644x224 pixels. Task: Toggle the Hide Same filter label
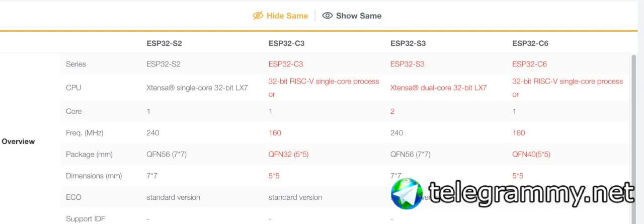click(x=287, y=16)
